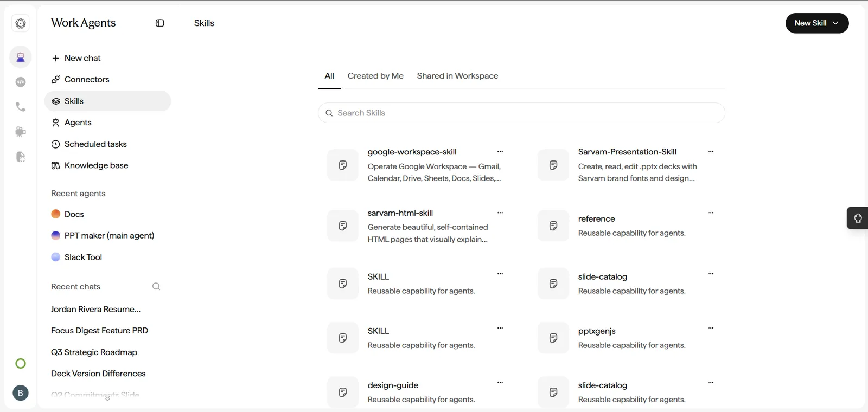
Task: Click the Sarvam-Presentation-Skill card icon
Action: (x=553, y=165)
